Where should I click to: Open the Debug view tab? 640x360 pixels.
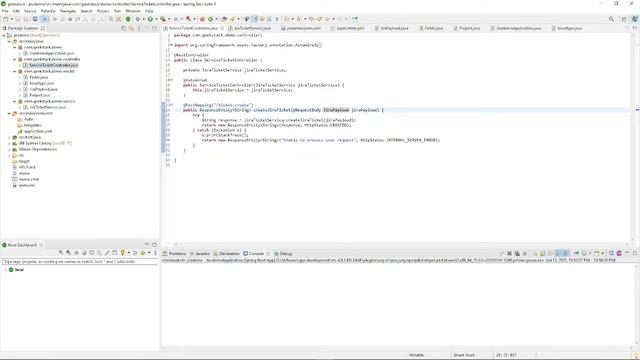point(283,253)
